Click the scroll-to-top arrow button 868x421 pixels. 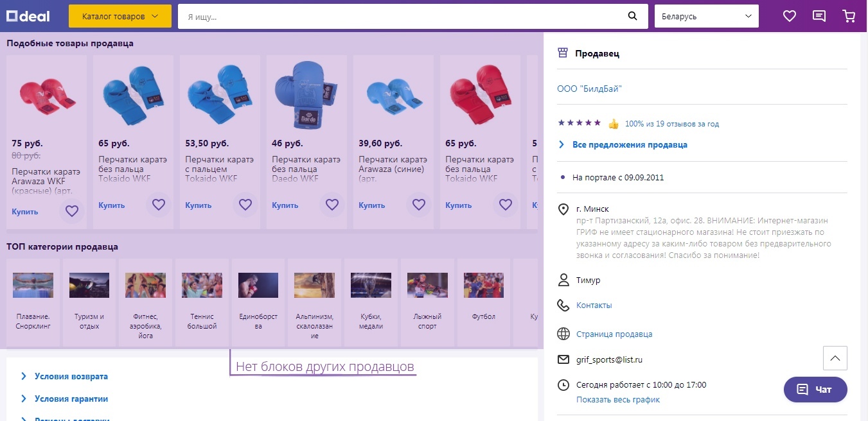click(835, 358)
